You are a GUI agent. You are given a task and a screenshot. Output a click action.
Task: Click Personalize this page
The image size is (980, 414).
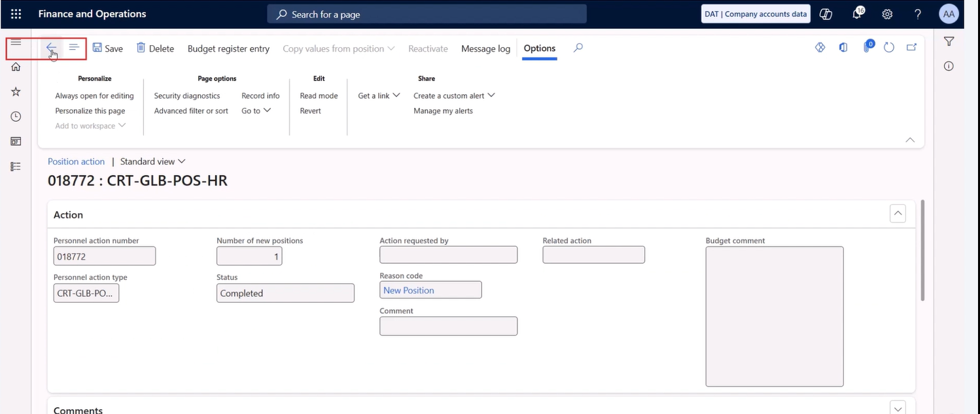pos(90,111)
